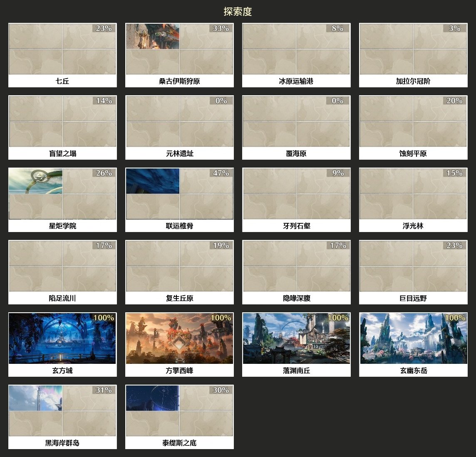Click the 15% badge on 浮光林
The image size is (476, 457).
pos(454,173)
